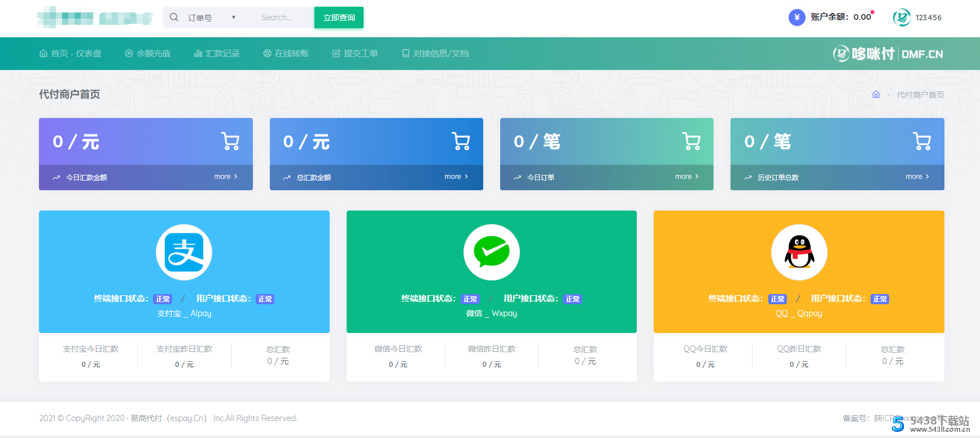The width and height of the screenshot is (980, 438).
Task: Click the QQ penguin logo icon
Action: coord(799,252)
